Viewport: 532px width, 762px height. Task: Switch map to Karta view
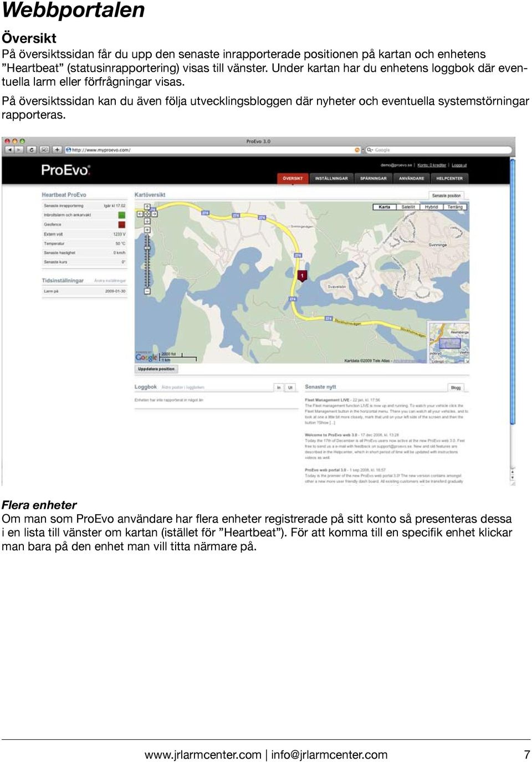[385, 207]
